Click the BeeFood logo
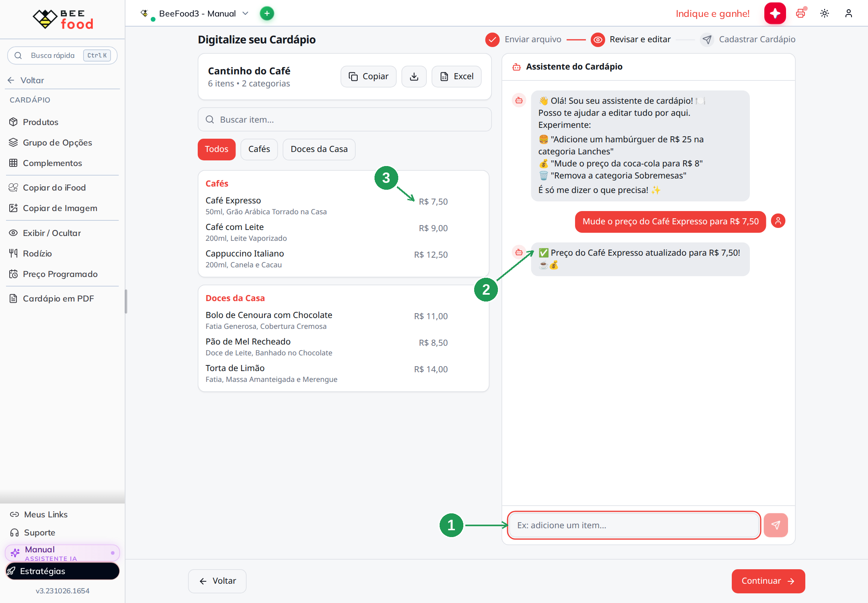The height and width of the screenshot is (603, 868). coord(63,19)
